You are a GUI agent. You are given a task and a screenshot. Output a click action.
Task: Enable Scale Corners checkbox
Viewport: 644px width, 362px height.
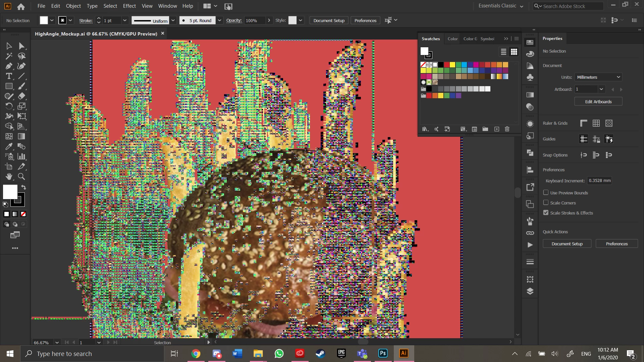[x=546, y=203]
